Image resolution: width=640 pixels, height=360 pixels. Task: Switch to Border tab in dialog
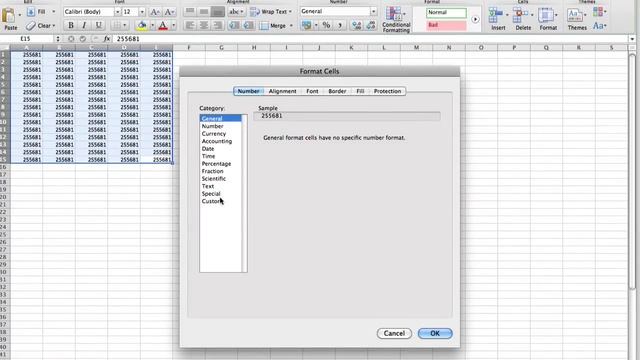337,91
